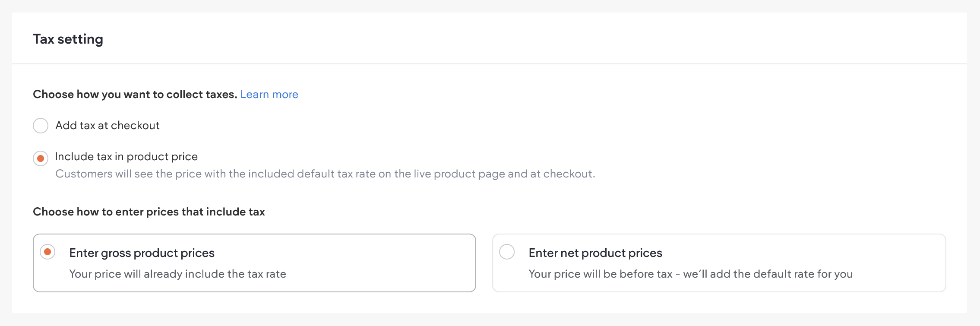Click 'Your price will be before tax' description
This screenshot has width=980, height=326.
point(600,274)
